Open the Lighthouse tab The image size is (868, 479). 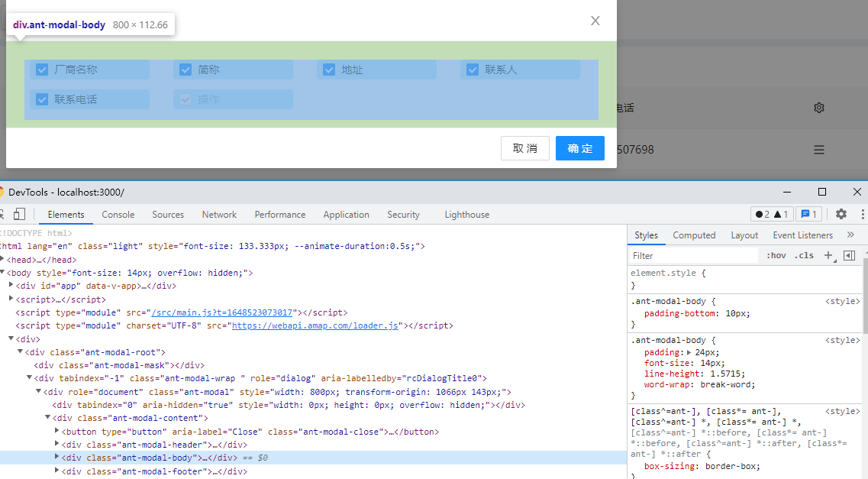[x=466, y=215]
